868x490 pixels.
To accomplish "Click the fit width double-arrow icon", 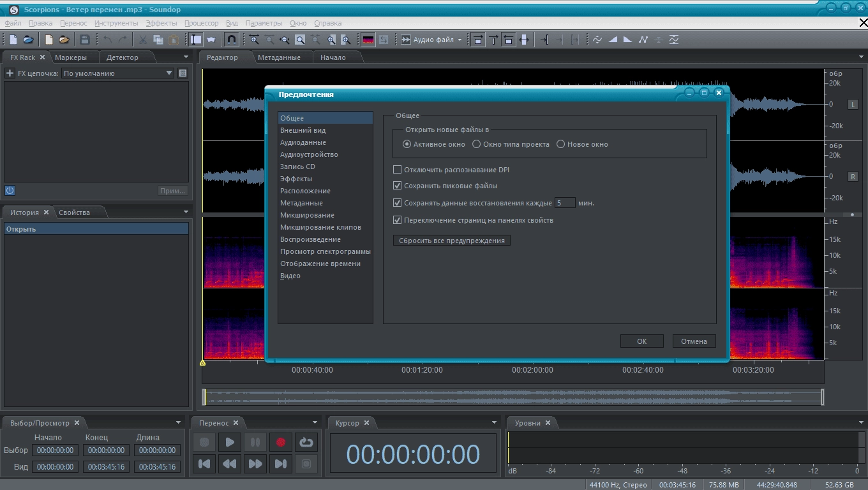I will coord(524,40).
